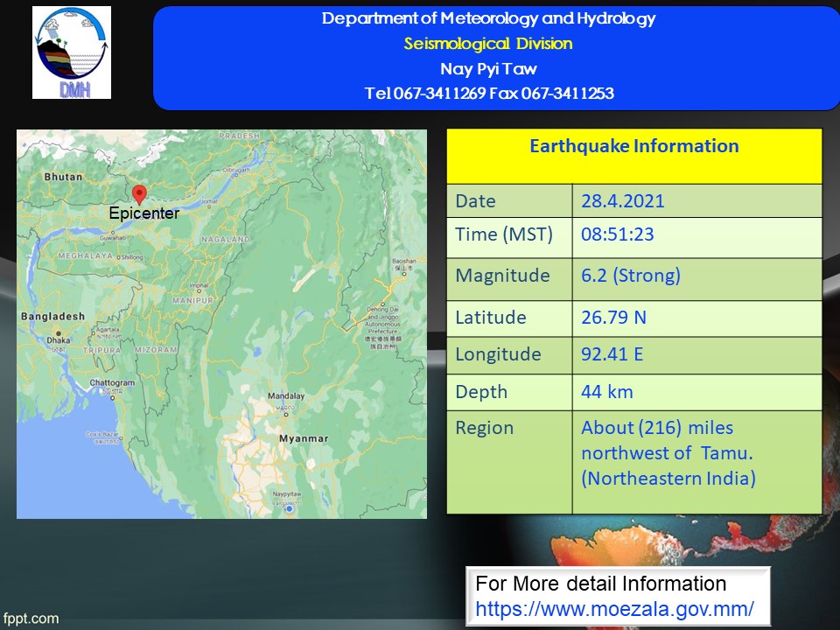Image resolution: width=840 pixels, height=630 pixels.
Task: Click the "Myanmar" country label on map
Action: 304,438
